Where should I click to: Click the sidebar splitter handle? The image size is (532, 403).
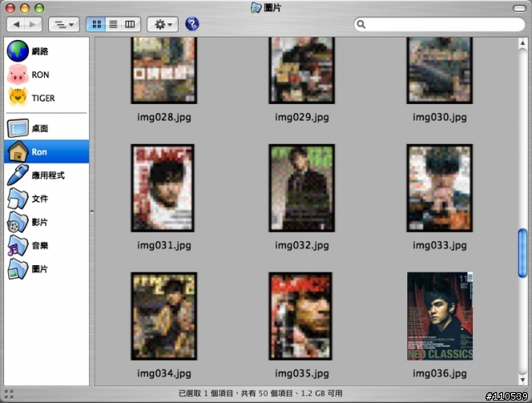(92, 212)
